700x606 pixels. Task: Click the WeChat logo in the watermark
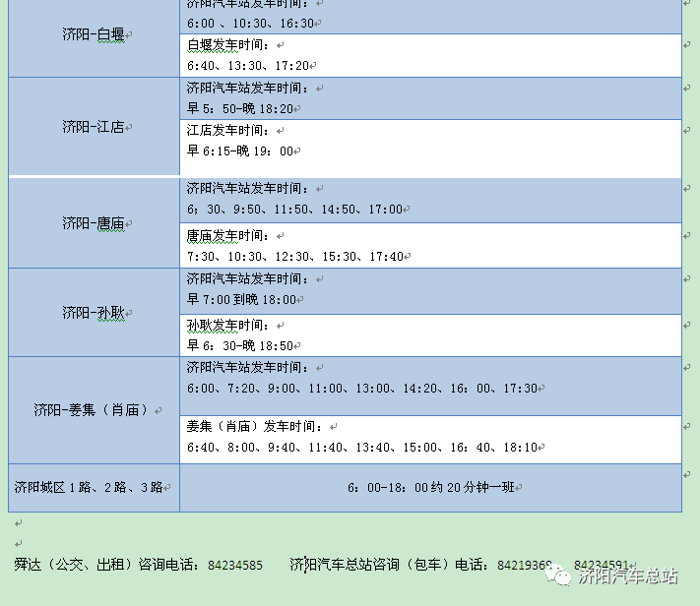click(559, 576)
